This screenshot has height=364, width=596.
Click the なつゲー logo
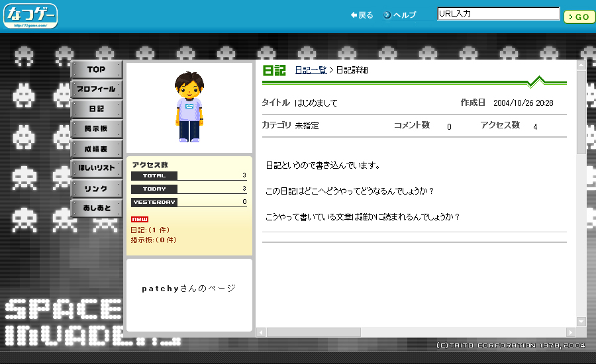[30, 16]
